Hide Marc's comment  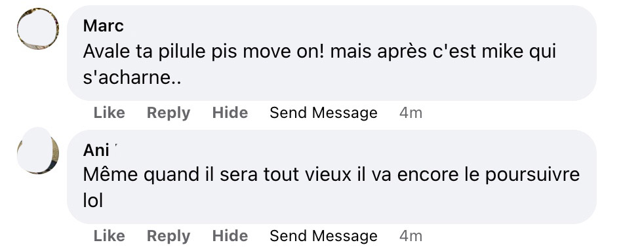pos(230,113)
